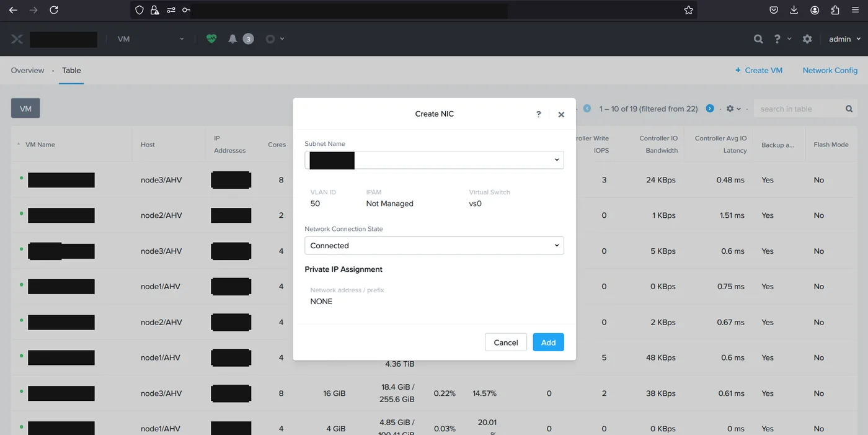The image size is (868, 435).
Task: Open the browser downloads panel
Action: click(x=794, y=10)
